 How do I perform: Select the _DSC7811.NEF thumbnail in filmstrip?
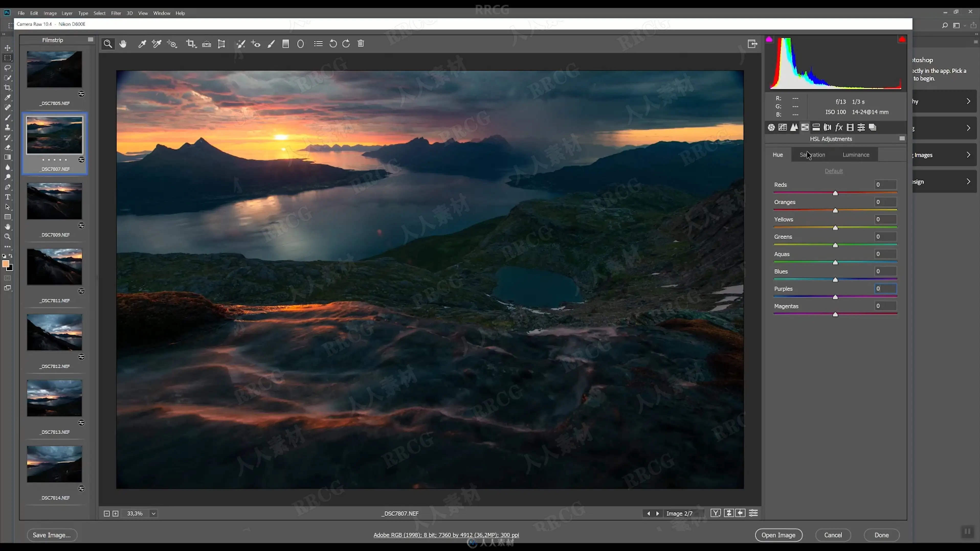pos(54,267)
